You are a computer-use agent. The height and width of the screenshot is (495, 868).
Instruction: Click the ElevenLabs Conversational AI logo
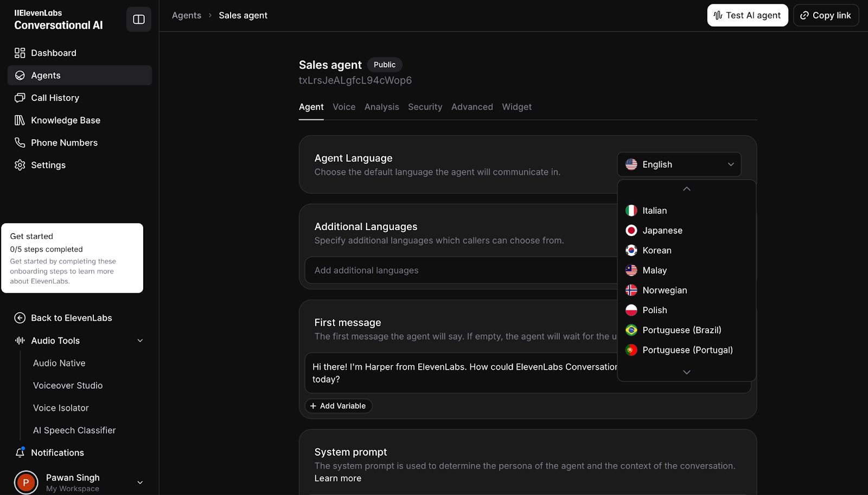tap(59, 20)
